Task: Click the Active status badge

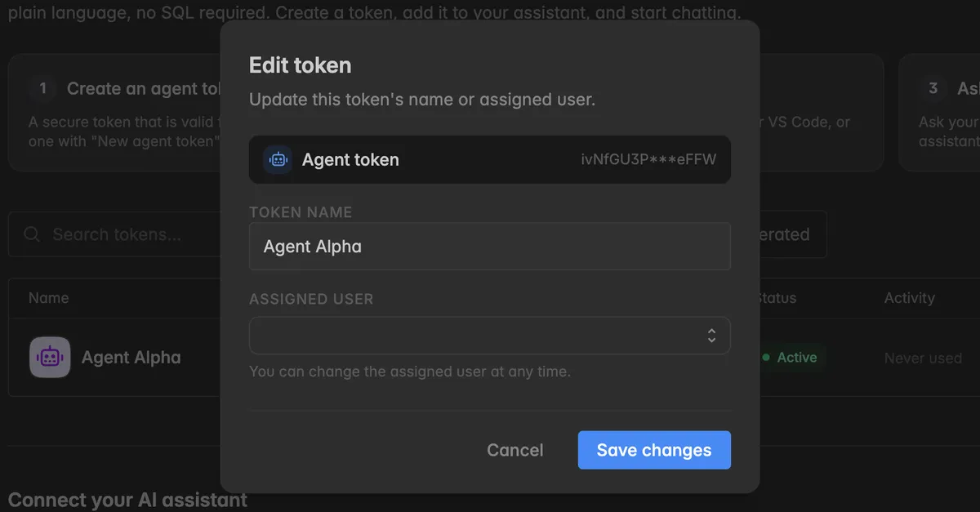Action: [x=791, y=358]
